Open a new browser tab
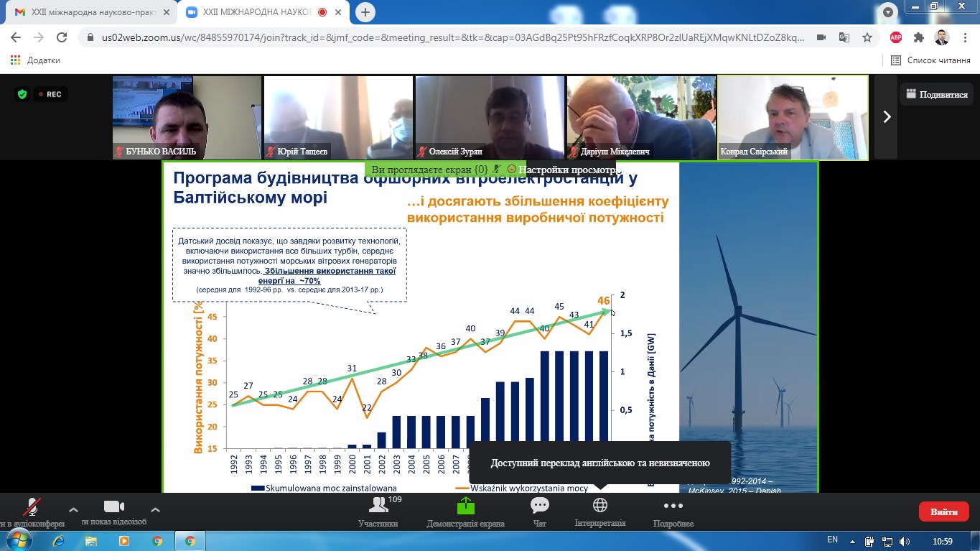The width and height of the screenshot is (980, 551). pos(365,12)
